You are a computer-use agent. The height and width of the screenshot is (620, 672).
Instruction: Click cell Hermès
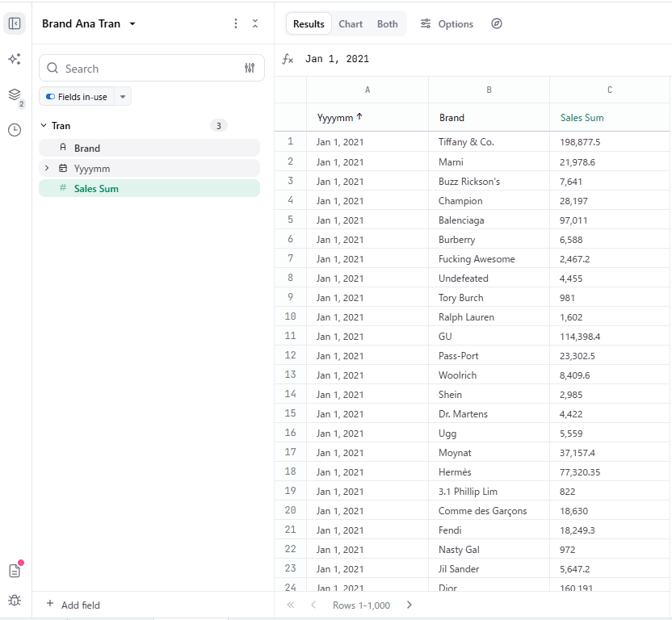pos(489,471)
